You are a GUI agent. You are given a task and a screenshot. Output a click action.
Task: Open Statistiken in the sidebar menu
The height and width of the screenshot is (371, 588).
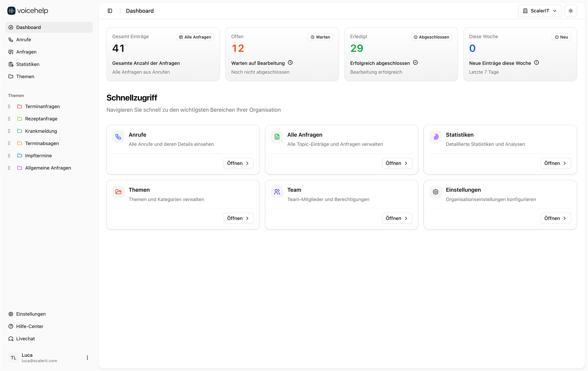click(x=28, y=64)
